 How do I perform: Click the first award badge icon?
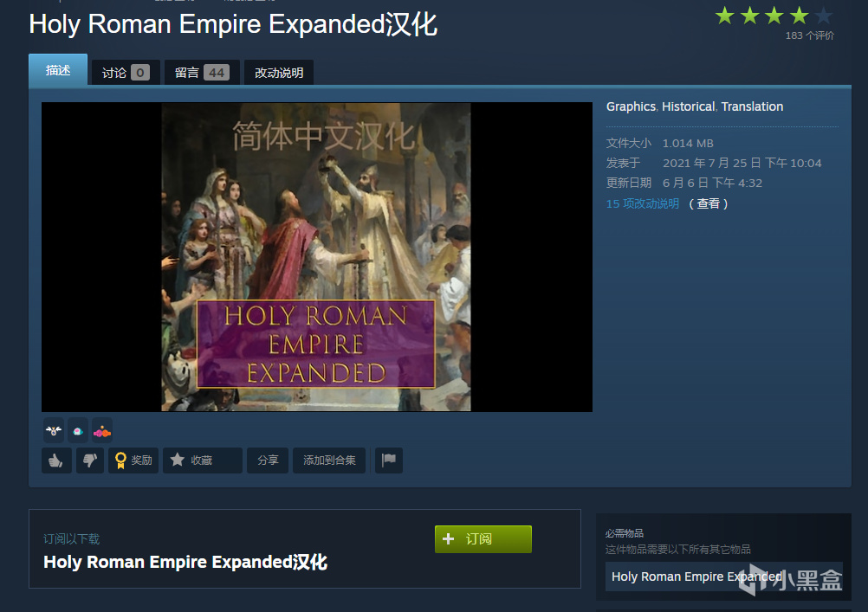tap(54, 431)
